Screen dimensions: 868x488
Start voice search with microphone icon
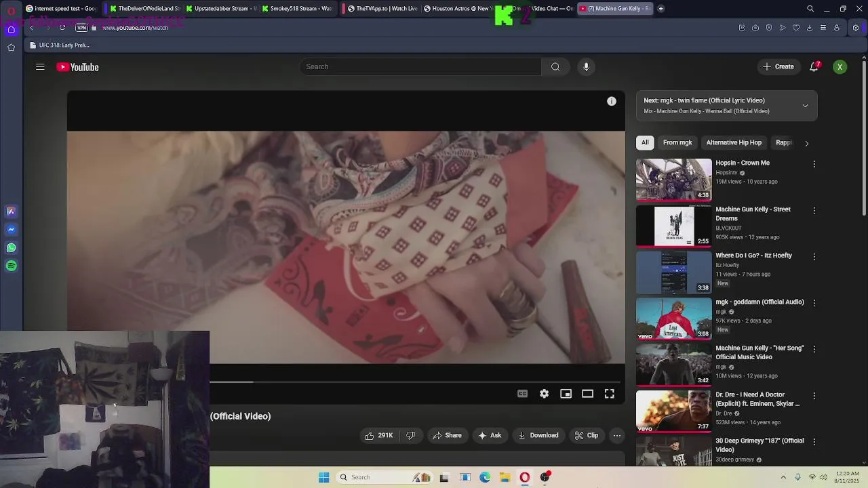tap(587, 66)
